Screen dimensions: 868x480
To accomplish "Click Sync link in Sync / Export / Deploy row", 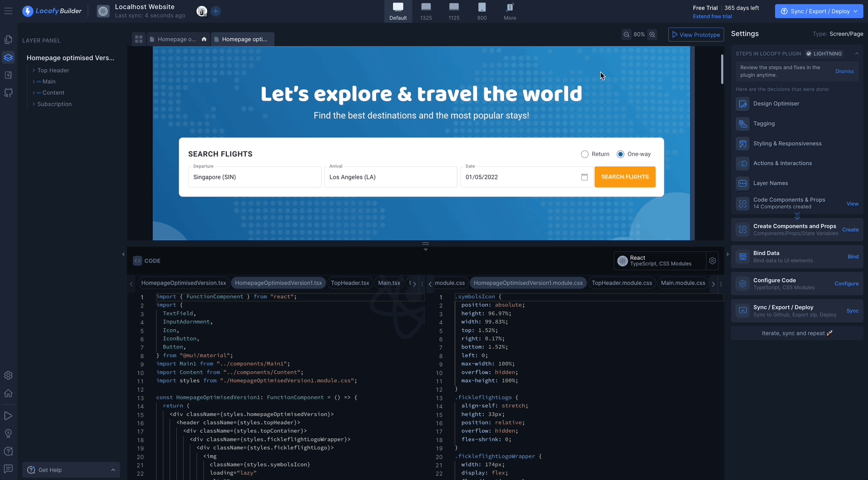I will pyautogui.click(x=852, y=311).
